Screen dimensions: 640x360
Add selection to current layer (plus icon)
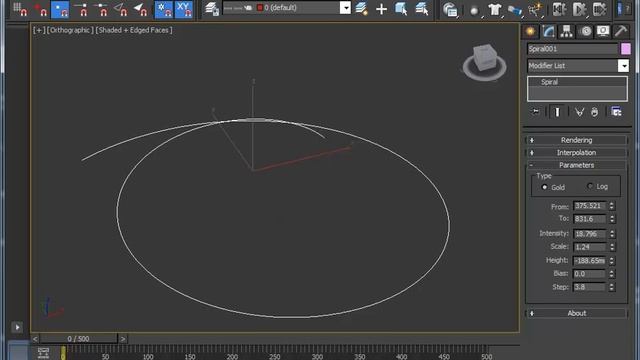(381, 9)
